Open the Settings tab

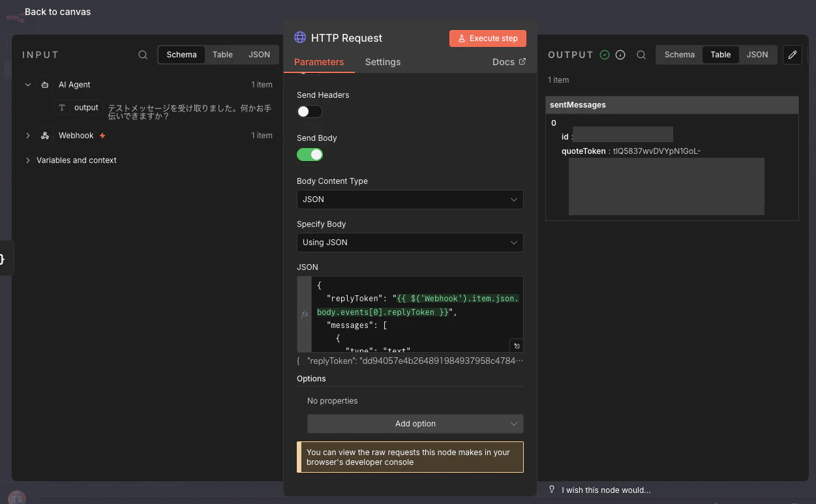pos(383,62)
